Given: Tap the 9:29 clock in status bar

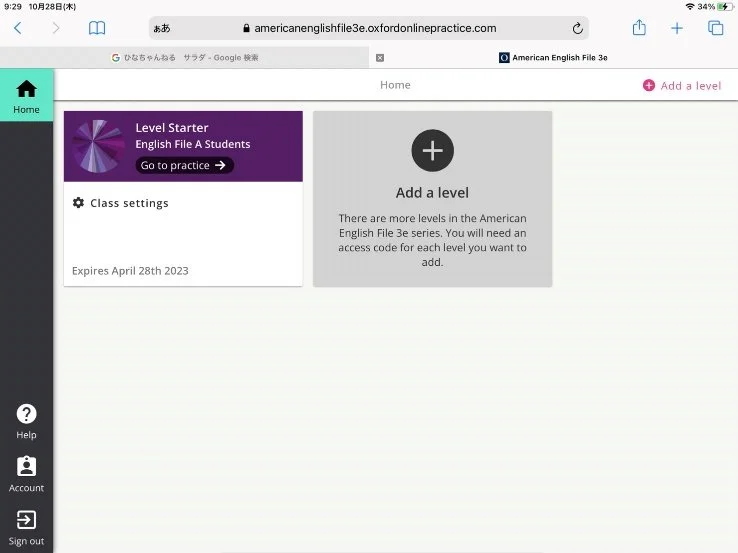Looking at the screenshot, I should pyautogui.click(x=13, y=7).
